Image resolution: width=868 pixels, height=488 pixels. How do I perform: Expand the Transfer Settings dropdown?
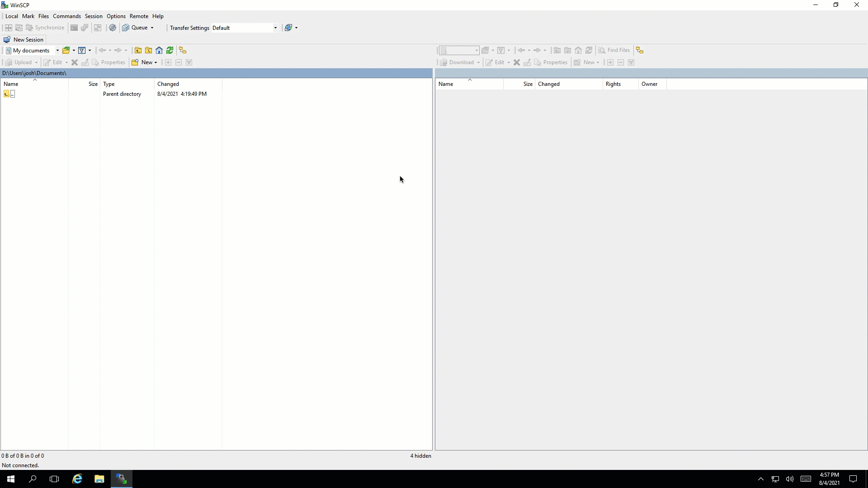coord(275,28)
